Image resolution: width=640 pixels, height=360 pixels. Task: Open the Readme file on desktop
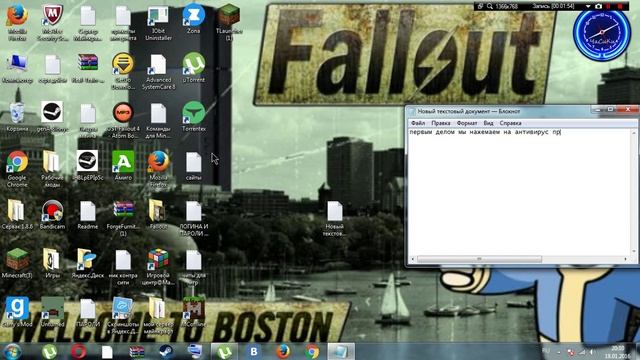(x=87, y=211)
